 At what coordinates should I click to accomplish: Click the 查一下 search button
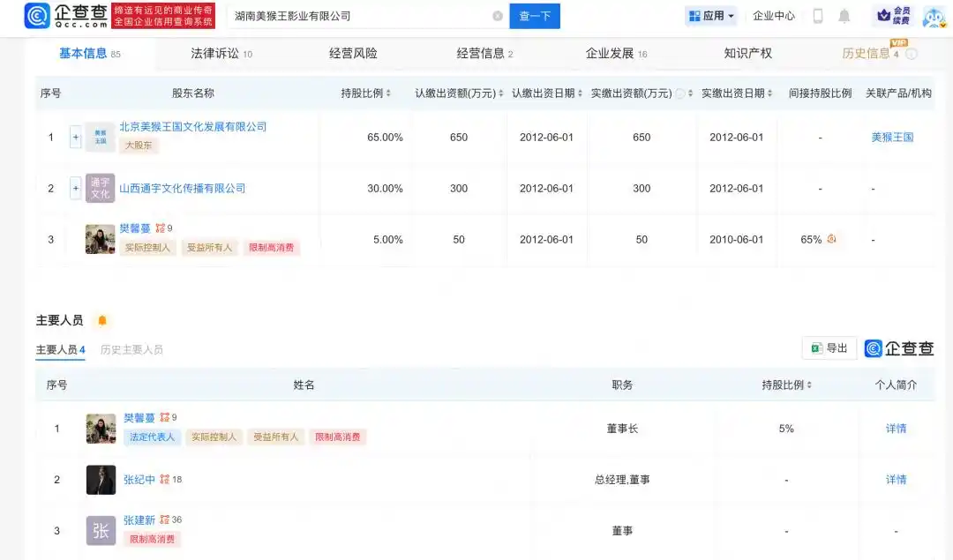pyautogui.click(x=535, y=15)
